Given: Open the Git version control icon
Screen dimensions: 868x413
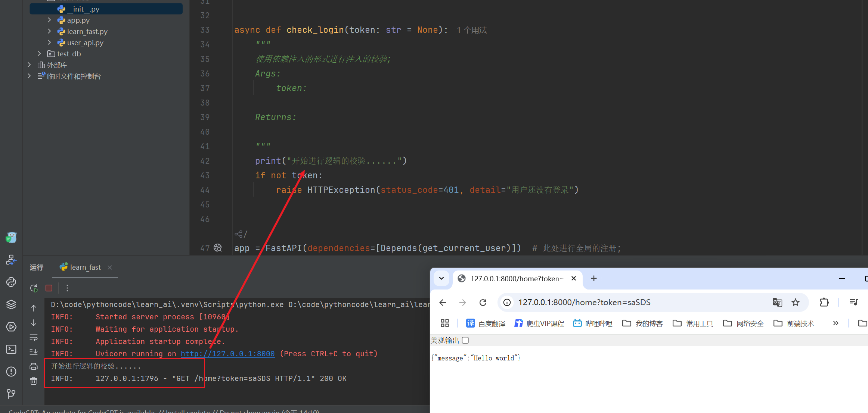Looking at the screenshot, I should click(11, 394).
